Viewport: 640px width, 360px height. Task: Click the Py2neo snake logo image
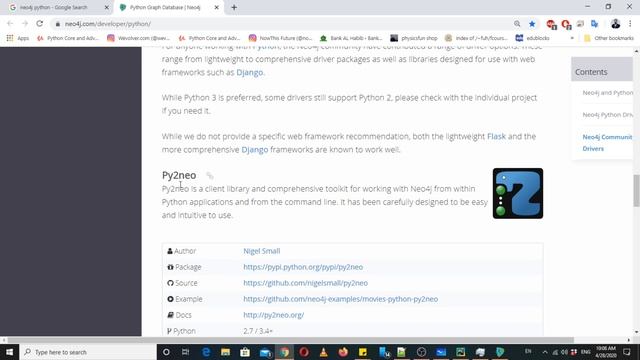click(x=518, y=193)
